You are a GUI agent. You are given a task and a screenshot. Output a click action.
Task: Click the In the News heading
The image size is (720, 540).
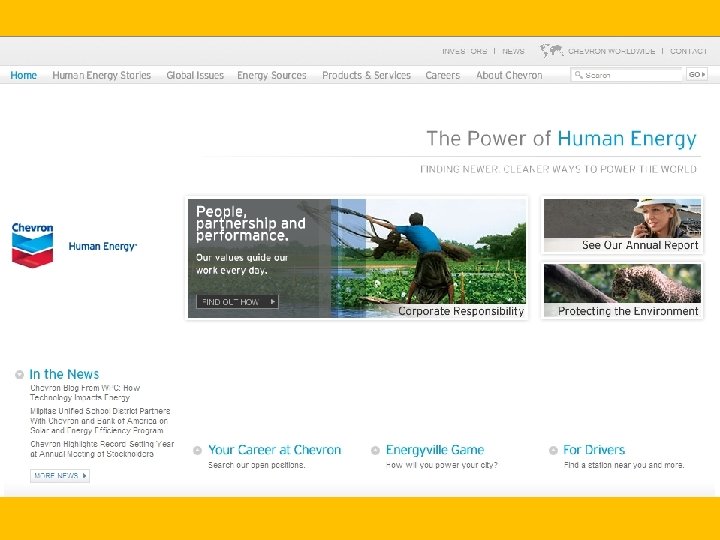tap(64, 374)
